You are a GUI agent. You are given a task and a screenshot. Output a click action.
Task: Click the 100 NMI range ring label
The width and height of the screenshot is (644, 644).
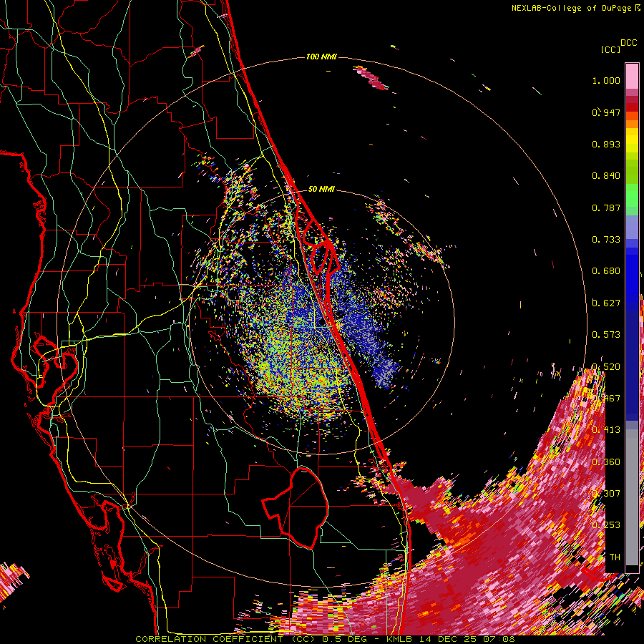click(321, 57)
